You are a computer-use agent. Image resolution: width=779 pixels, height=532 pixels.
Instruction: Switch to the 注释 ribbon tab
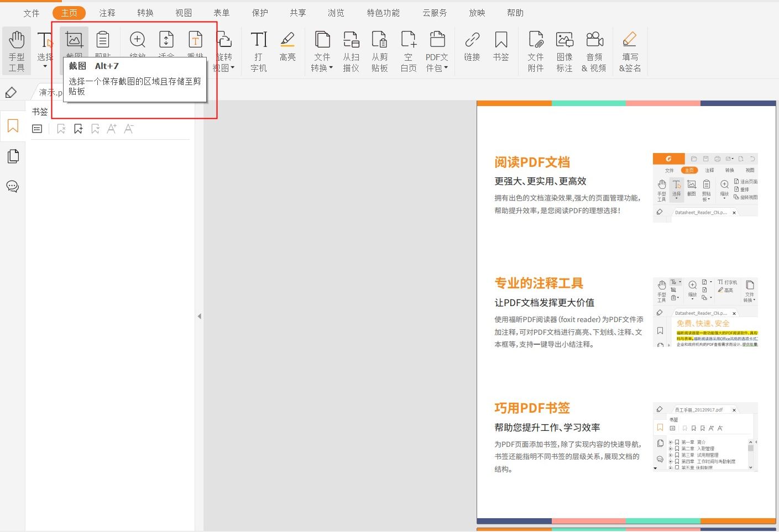(107, 12)
